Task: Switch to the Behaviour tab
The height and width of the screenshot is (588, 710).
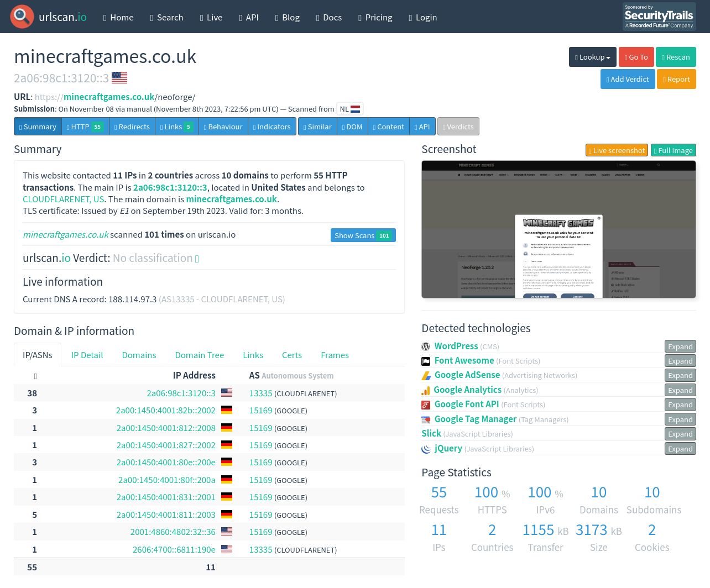Action: (223, 127)
